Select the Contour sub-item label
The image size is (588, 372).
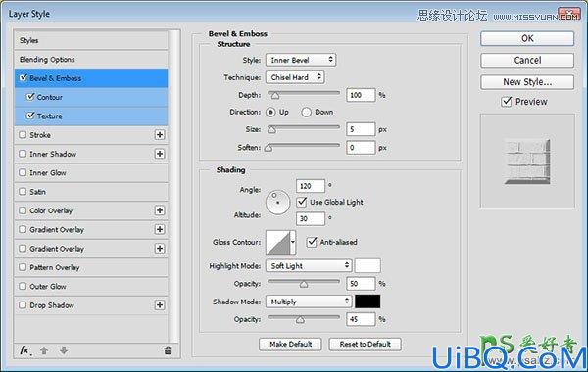pyautogui.click(x=50, y=97)
